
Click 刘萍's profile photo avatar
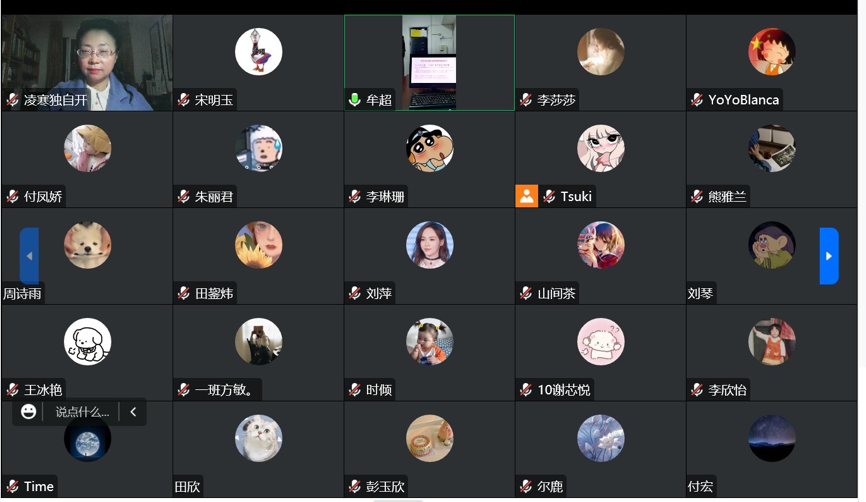[430, 245]
